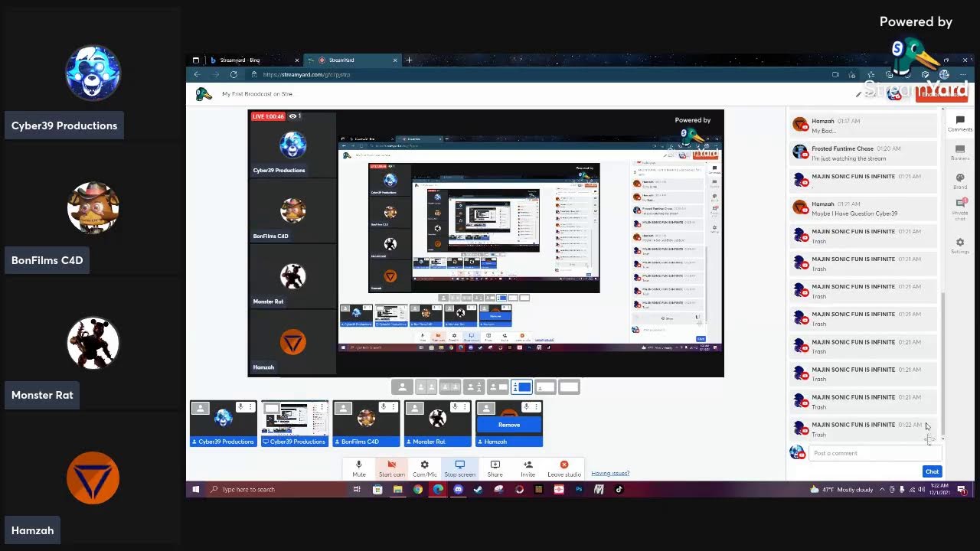Click Hamzah's 'Maybe I Have Question' comment
This screenshot has width=980, height=551.
(864, 209)
